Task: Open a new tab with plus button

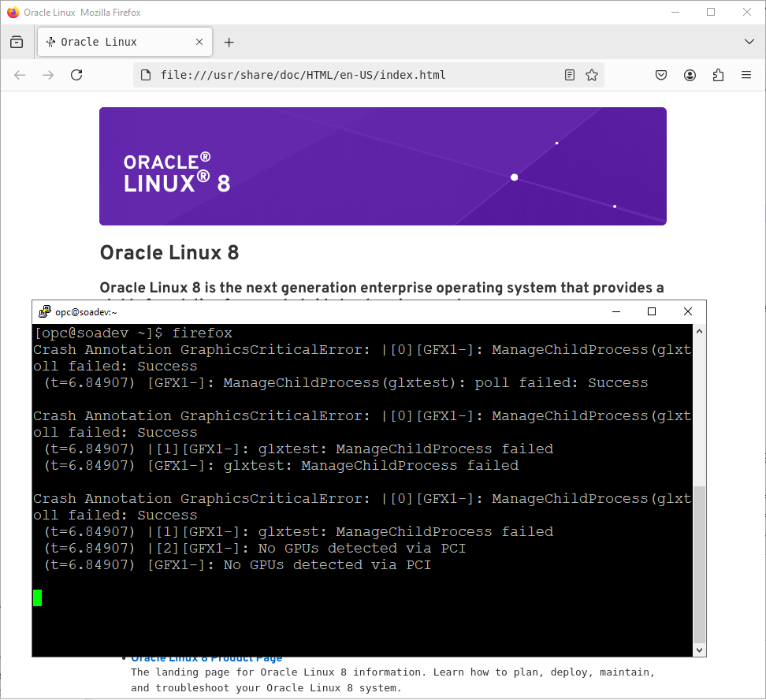Action: (229, 43)
